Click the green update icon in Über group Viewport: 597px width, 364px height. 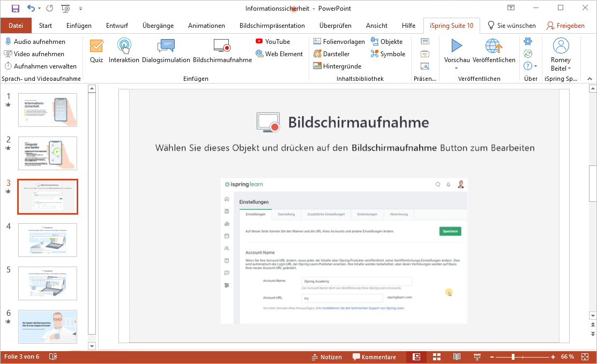point(528,54)
